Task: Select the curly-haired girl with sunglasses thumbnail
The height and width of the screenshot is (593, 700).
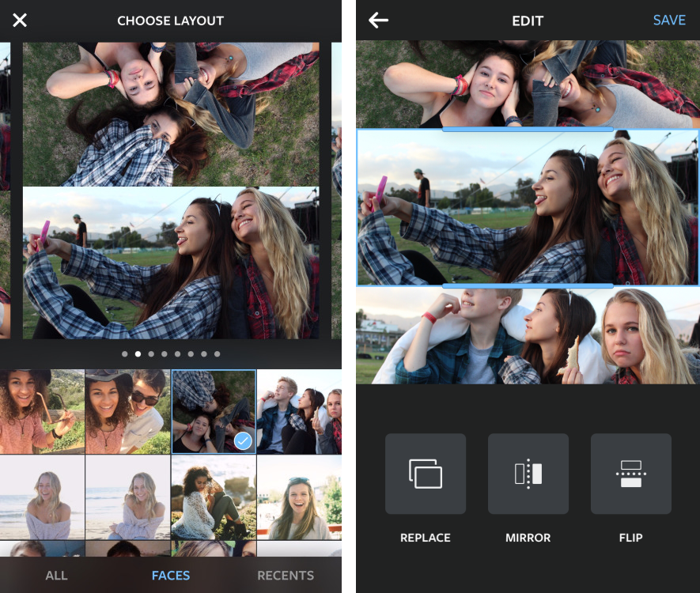Action: [42, 411]
